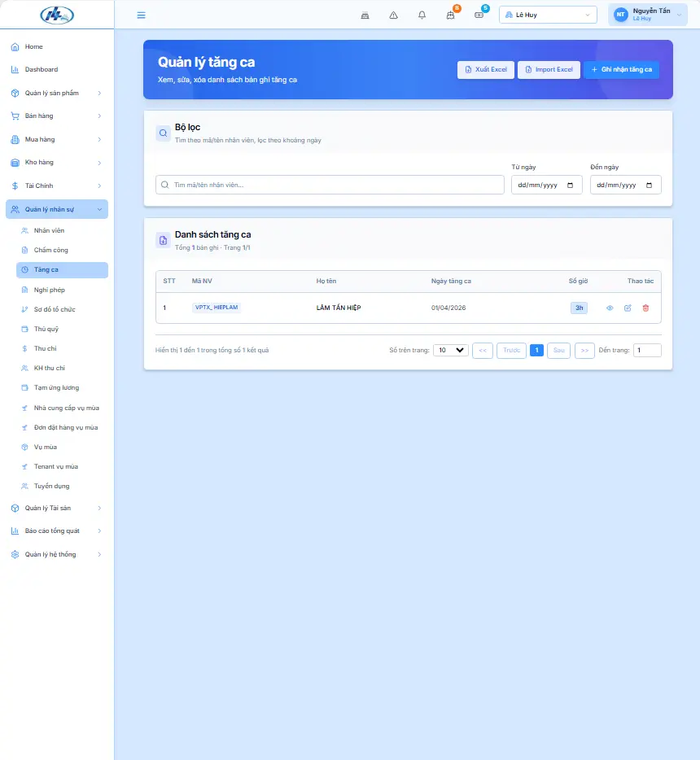Expand Quản lý hệ thống menu
700x760 pixels.
click(x=57, y=554)
